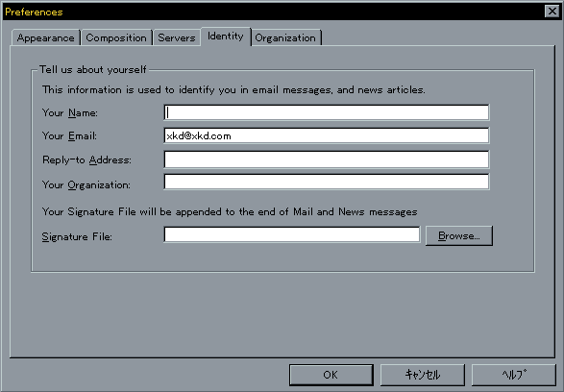
Task: Click the Signature File path field
Action: point(292,234)
